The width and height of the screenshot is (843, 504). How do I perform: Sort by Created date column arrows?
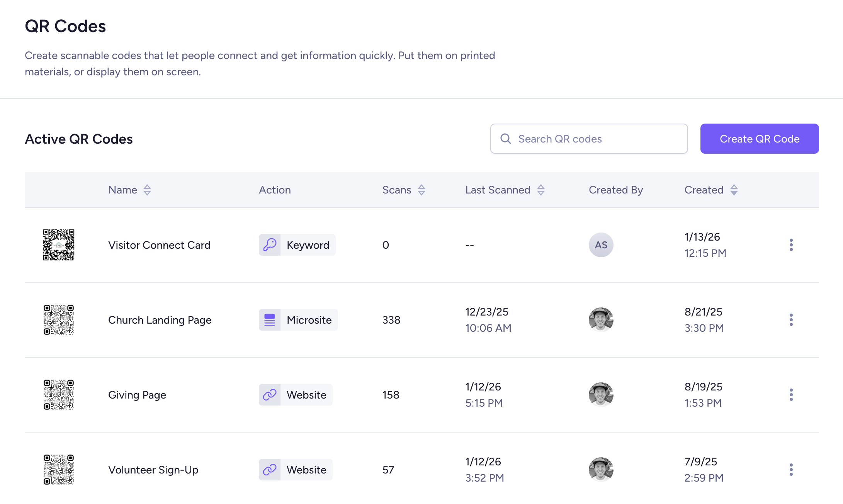pos(734,190)
